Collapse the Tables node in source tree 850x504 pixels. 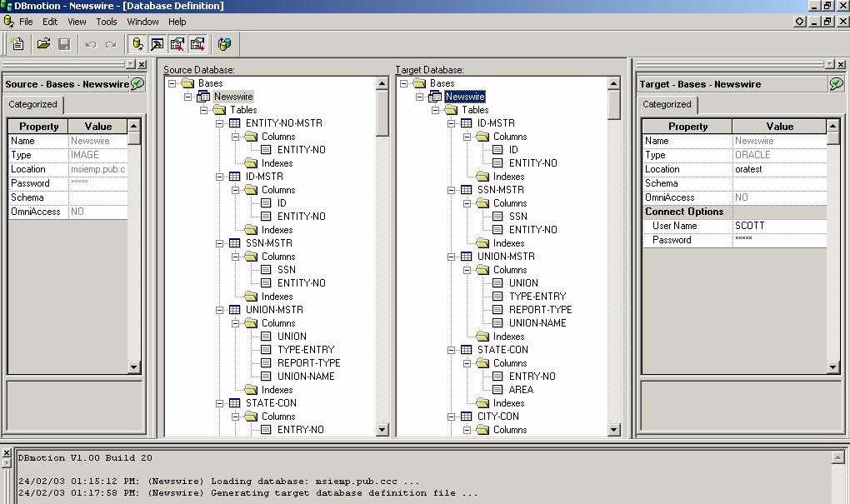tap(204, 110)
